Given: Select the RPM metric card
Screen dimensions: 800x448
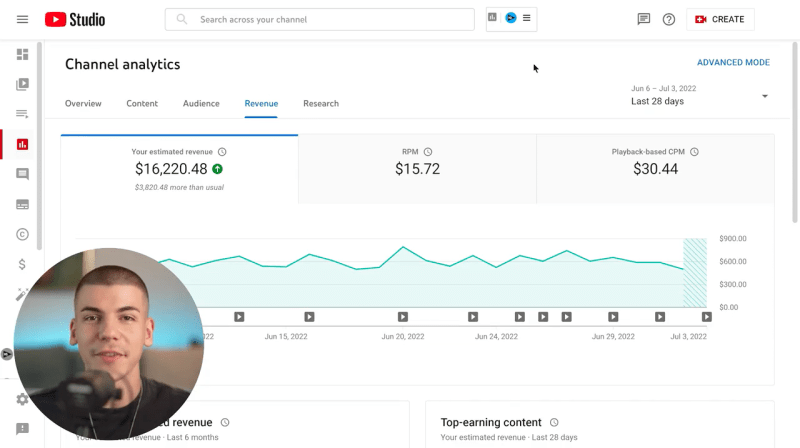Looking at the screenshot, I should [417, 163].
